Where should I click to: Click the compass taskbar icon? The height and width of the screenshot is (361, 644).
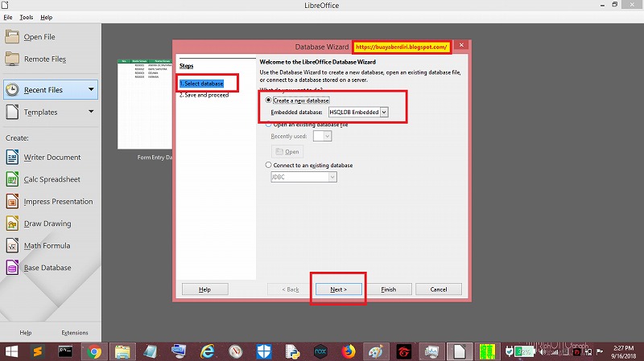(x=236, y=352)
